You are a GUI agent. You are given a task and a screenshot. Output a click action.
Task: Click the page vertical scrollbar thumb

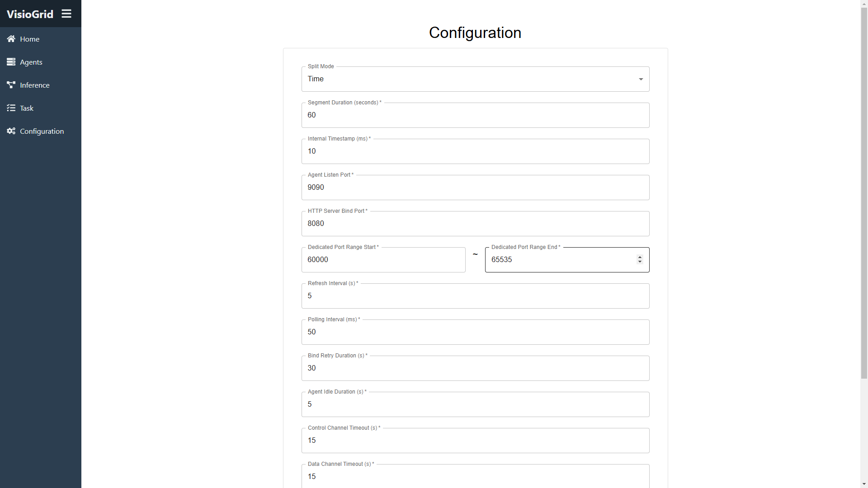click(864, 193)
